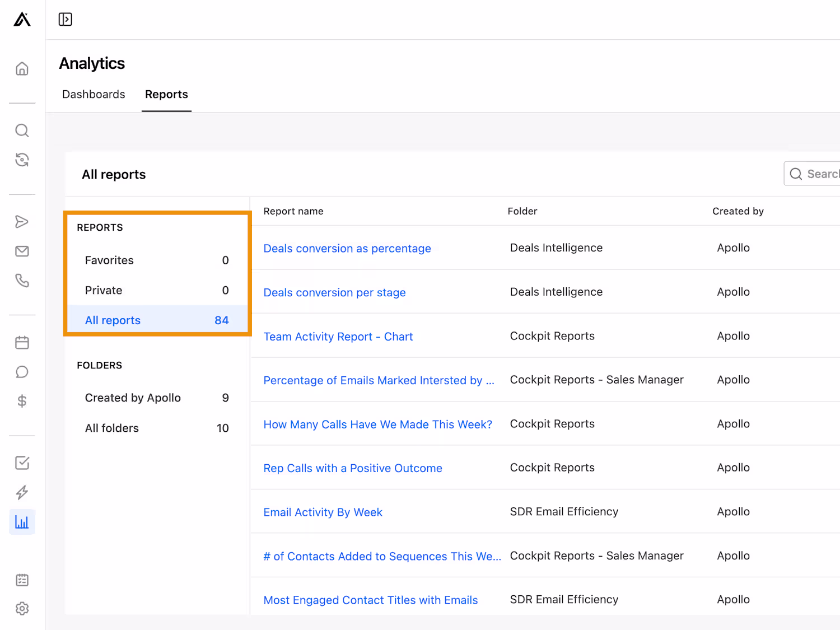Open Settings gear icon
The image size is (840, 630).
click(22, 609)
